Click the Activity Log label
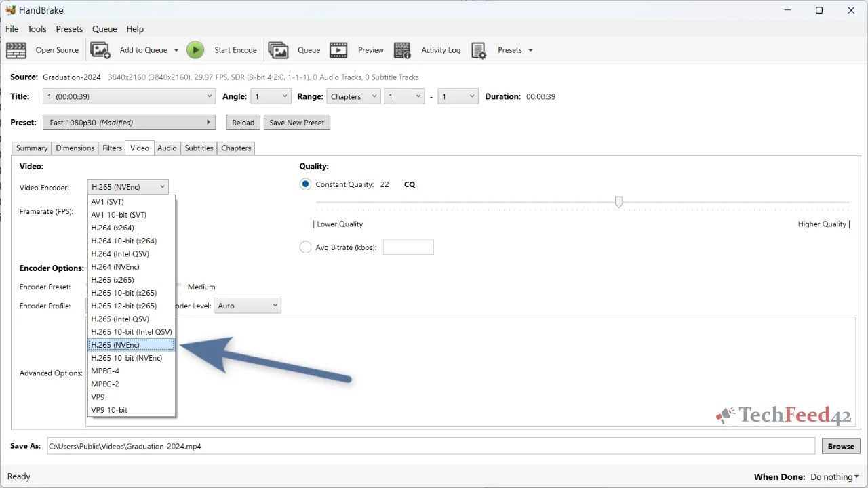This screenshot has height=488, width=868. (441, 50)
